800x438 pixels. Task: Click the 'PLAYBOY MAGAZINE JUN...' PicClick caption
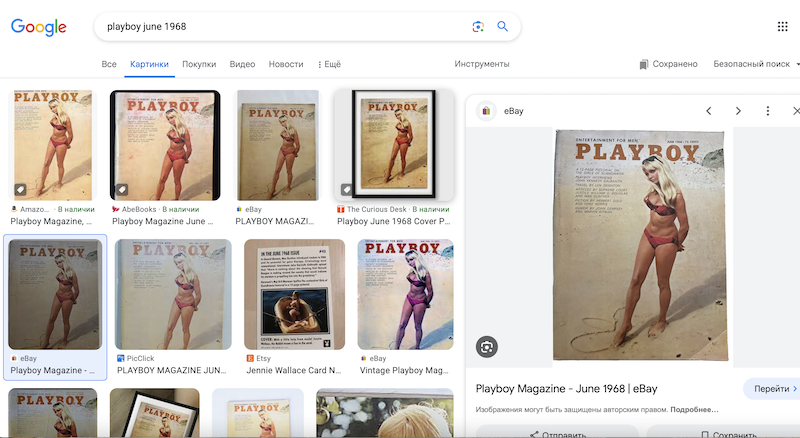pos(171,371)
